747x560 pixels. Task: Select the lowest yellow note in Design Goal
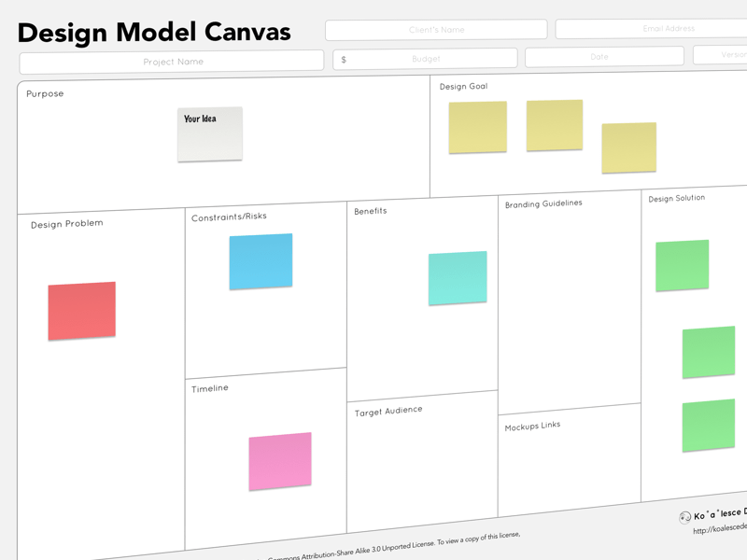point(628,147)
